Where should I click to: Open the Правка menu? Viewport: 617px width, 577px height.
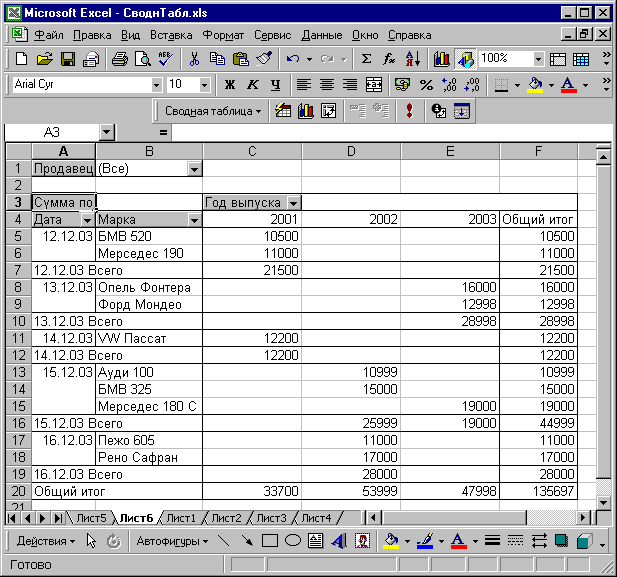click(x=92, y=35)
